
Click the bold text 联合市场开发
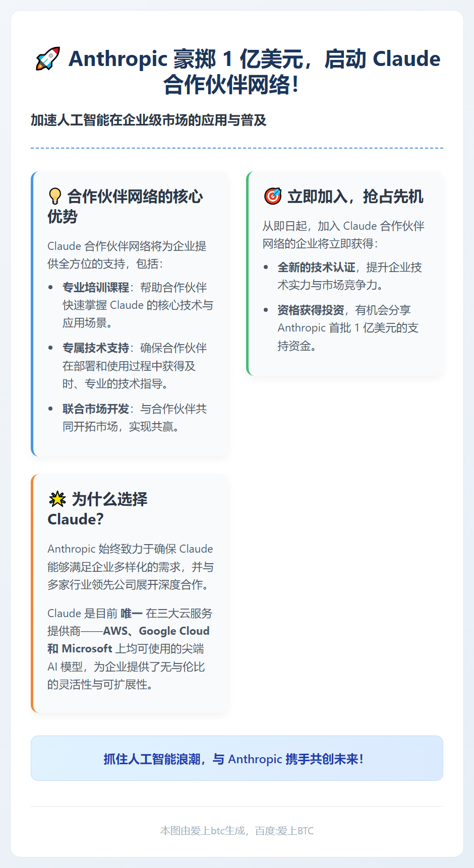(x=96, y=409)
